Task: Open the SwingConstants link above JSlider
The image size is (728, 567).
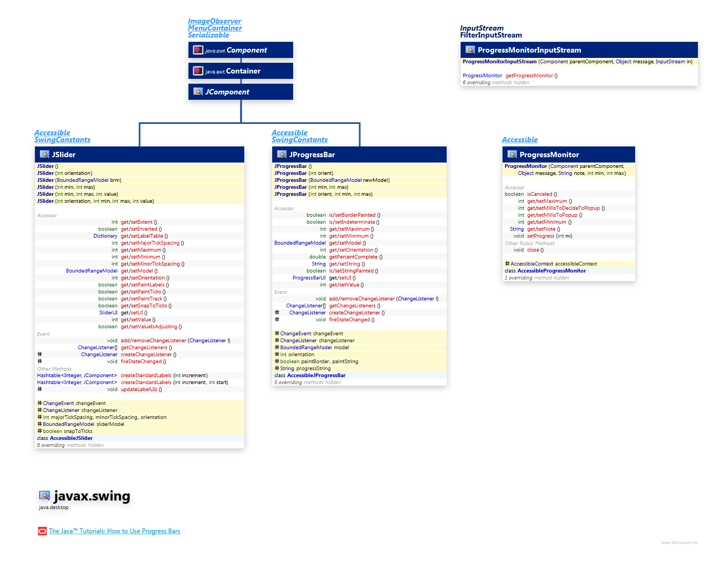Action: [x=62, y=140]
